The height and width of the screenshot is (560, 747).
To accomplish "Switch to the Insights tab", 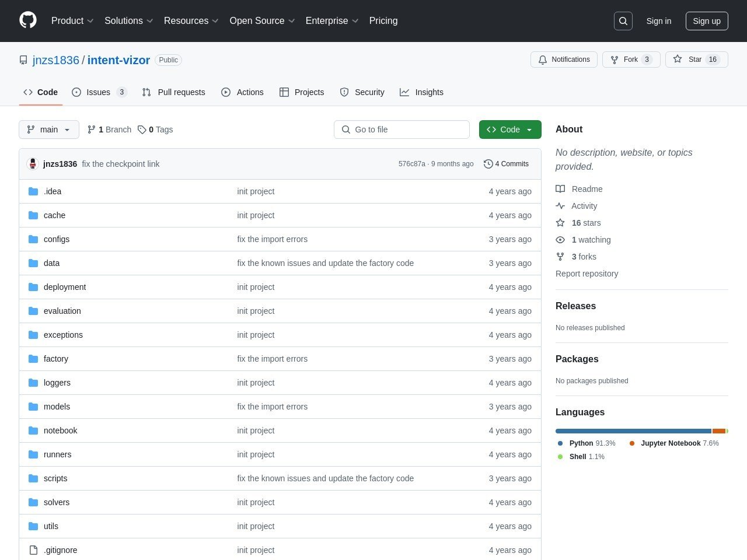I will coord(422,92).
